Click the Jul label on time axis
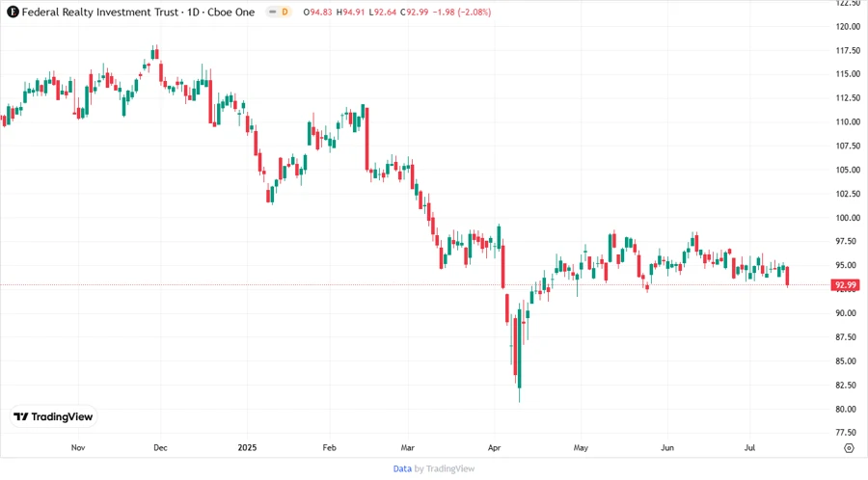The image size is (868, 480). point(749,447)
